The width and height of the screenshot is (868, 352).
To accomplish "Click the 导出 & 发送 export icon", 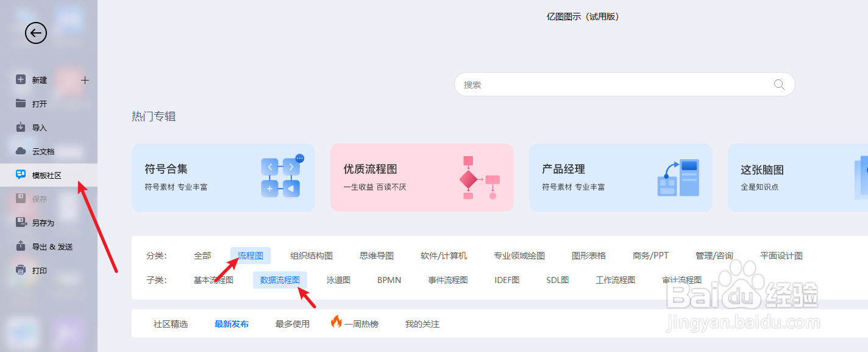I will [x=21, y=246].
